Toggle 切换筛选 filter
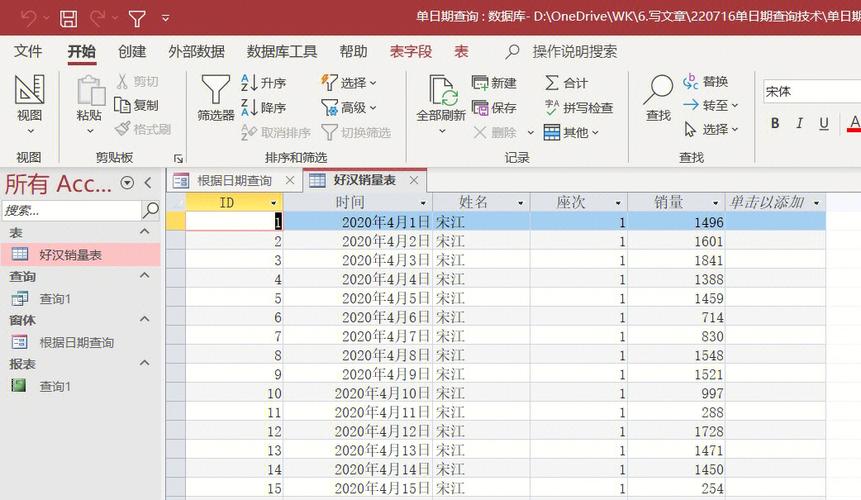 356,132
